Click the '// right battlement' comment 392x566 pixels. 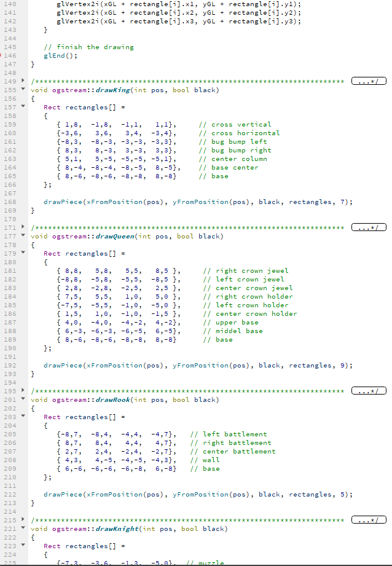pos(230,443)
